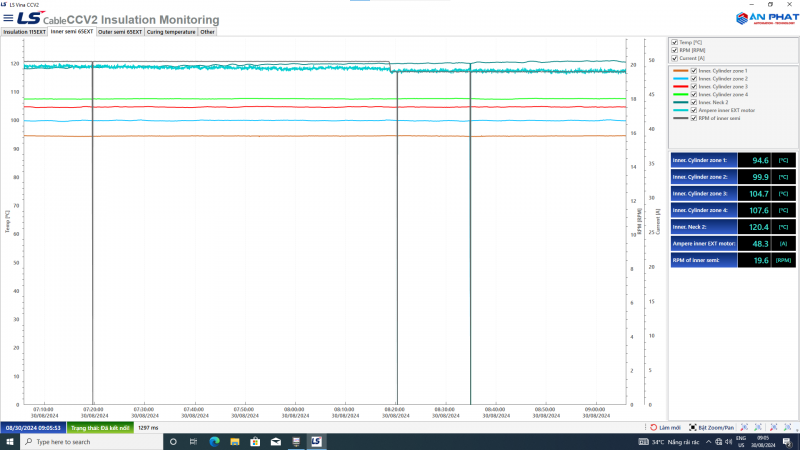Image resolution: width=800 pixels, height=450 pixels.
Task: Hide the Ampere inner EXT motor series
Action: 694,110
